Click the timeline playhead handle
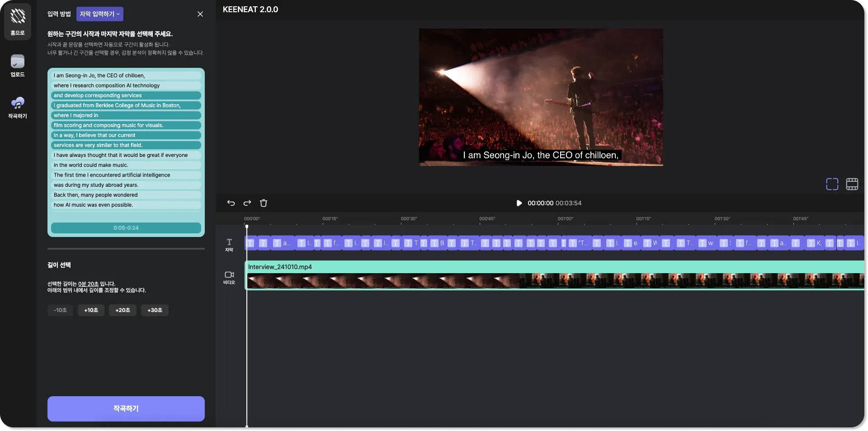Image resolution: width=868 pixels, height=431 pixels. pos(247,227)
